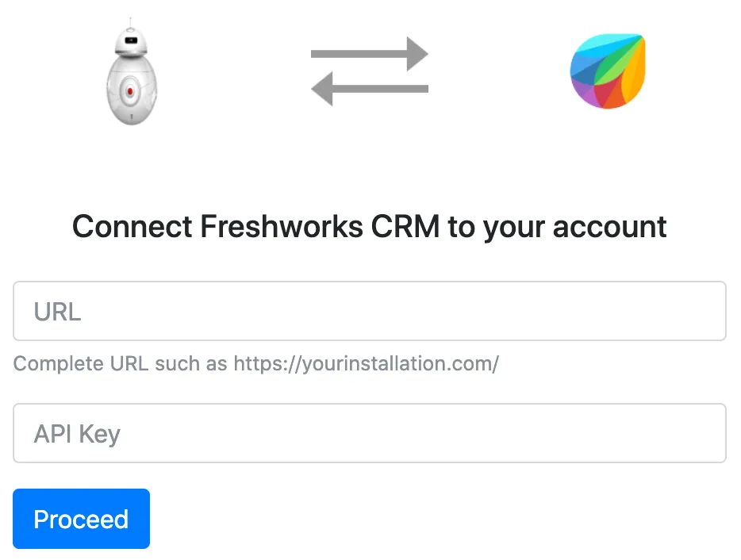This screenshot has width=741, height=560.
Task: Click the robot's black head display
Action: (131, 40)
